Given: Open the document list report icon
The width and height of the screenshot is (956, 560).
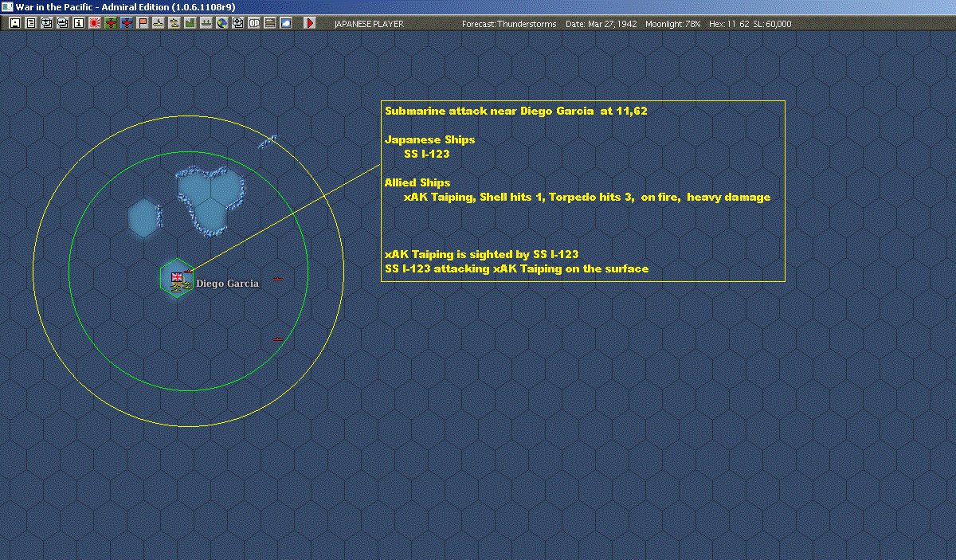Looking at the screenshot, I should [30, 23].
